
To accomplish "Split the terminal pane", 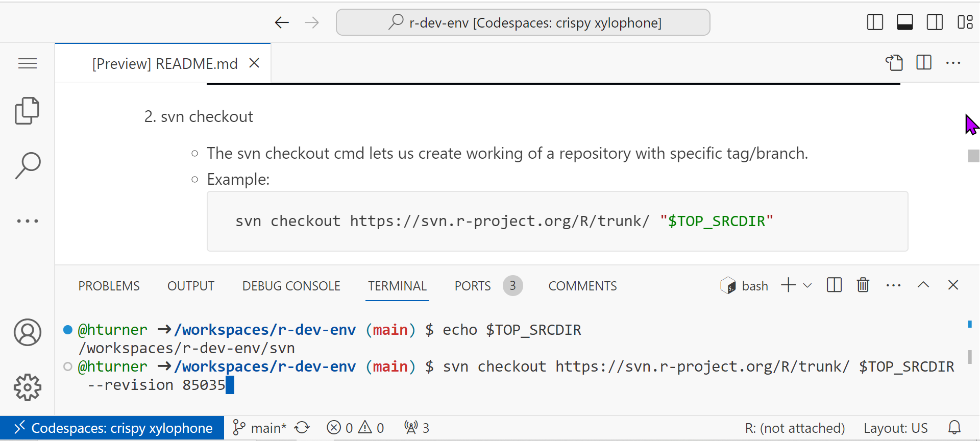I will tap(834, 285).
